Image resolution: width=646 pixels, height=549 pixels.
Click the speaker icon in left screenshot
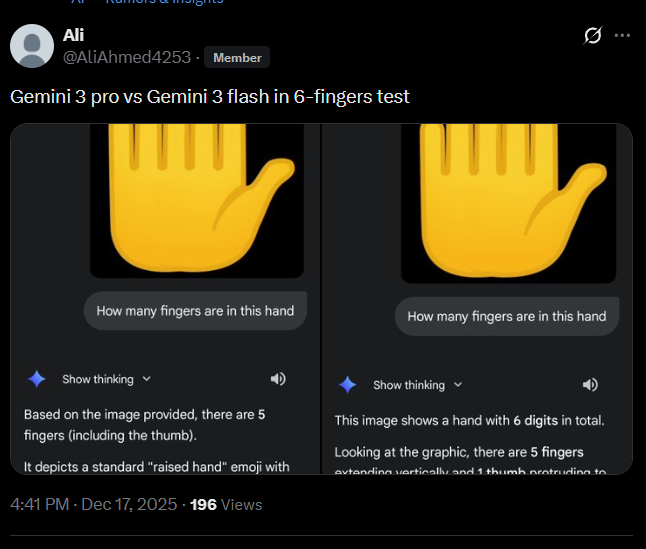[x=278, y=379]
